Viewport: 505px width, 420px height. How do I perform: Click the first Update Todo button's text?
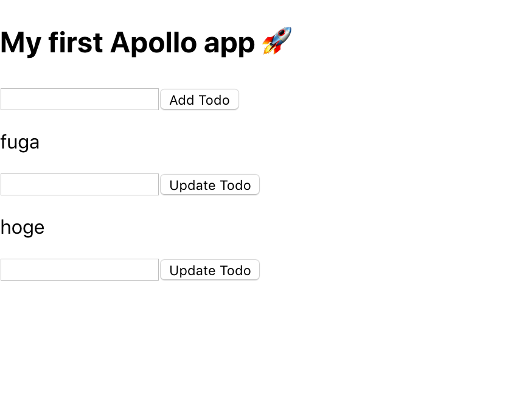click(209, 184)
